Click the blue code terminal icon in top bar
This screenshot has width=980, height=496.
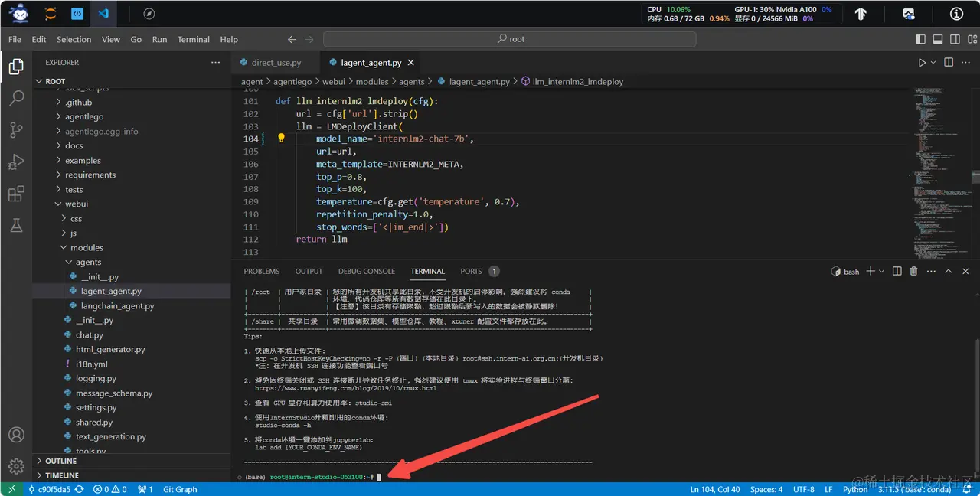(77, 14)
